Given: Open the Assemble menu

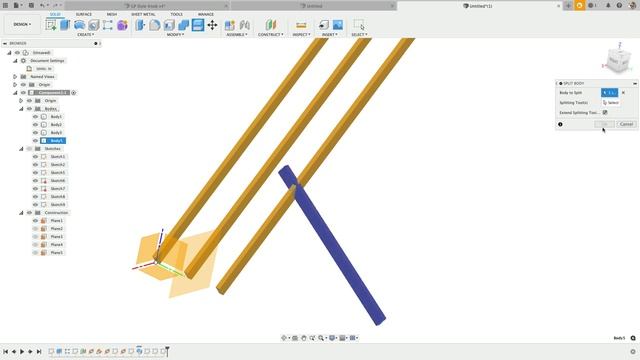Looking at the screenshot, I should (237, 35).
